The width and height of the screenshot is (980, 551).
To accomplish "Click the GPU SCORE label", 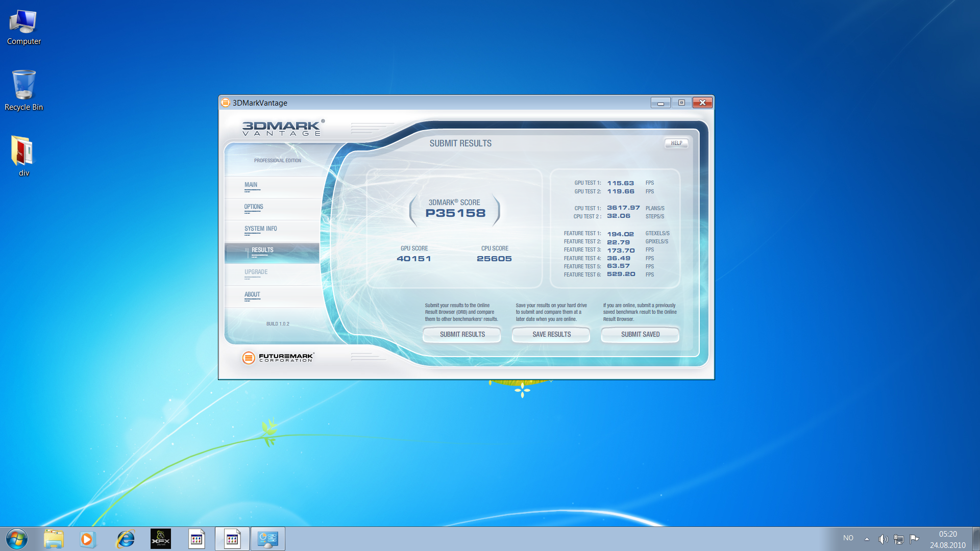I will pos(414,249).
